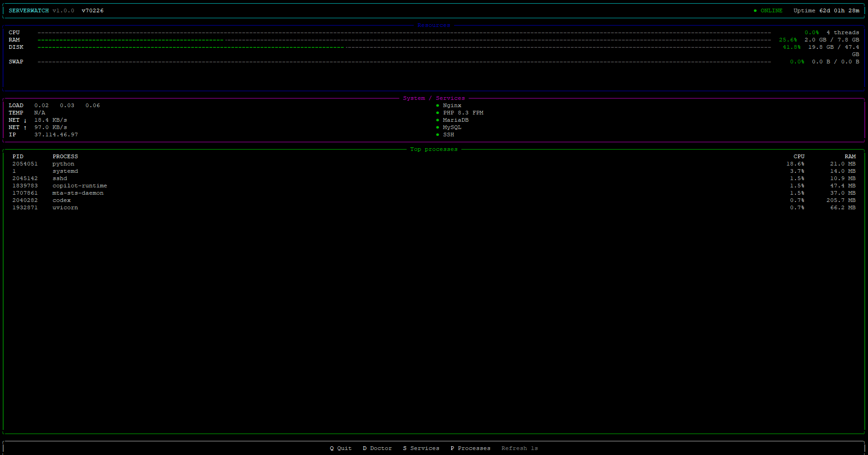This screenshot has width=868, height=455.
Task: Click the RAM usage bar
Action: pos(404,40)
